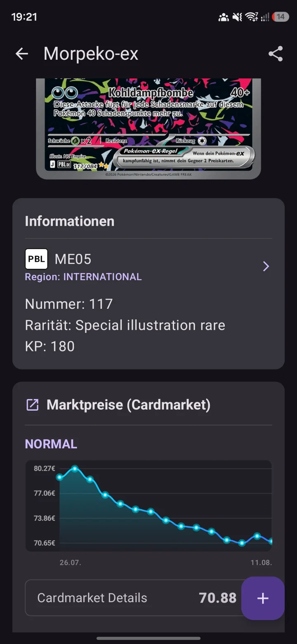297x644 pixels.
Task: Select the ME05 set name
Action: click(73, 259)
